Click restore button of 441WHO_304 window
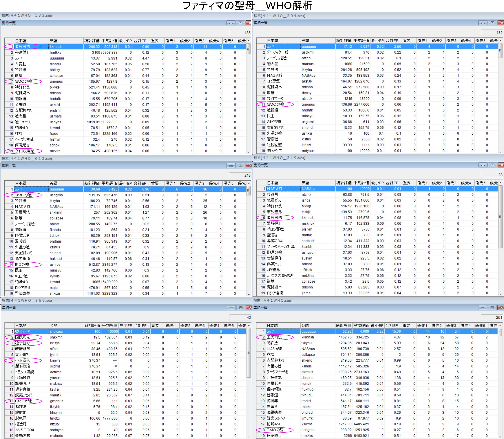The height and width of the screenshot is (439, 504). tap(492, 23)
